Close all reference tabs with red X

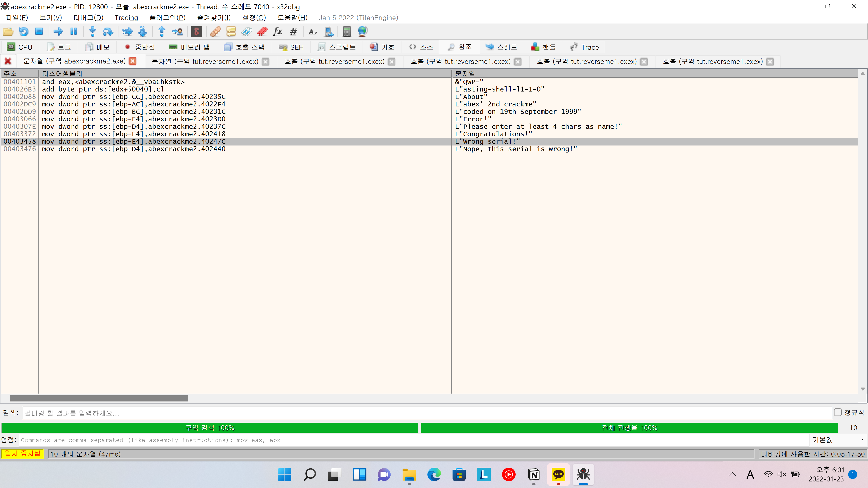(7, 61)
